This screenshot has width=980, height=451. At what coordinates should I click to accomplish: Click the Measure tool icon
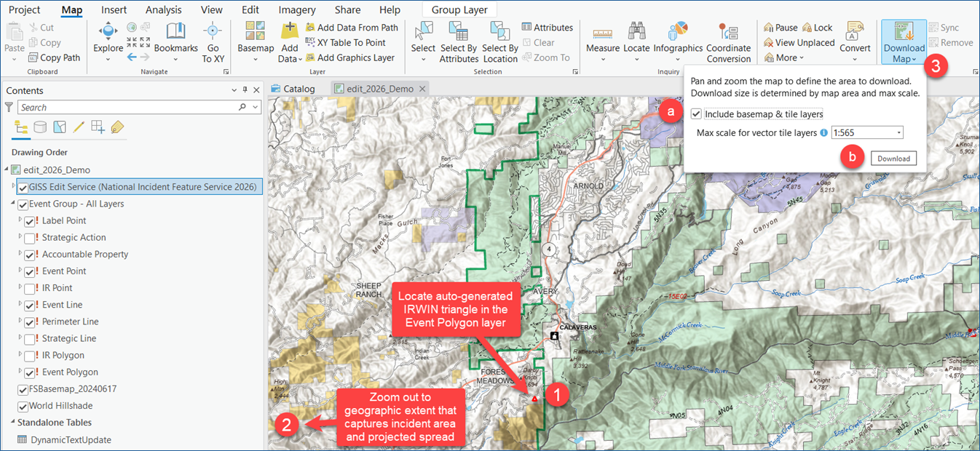pos(602,31)
